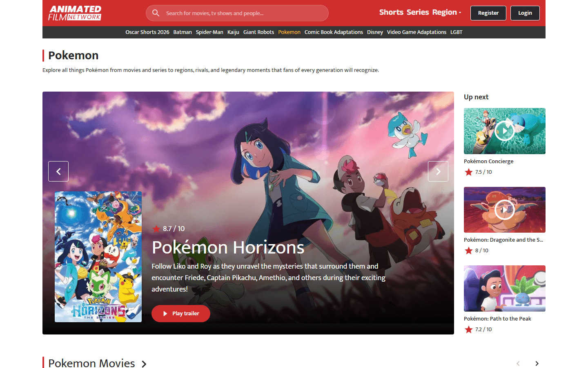Open Comic Book Adaptations category
Screen dimensions: 588x368
(x=334, y=32)
